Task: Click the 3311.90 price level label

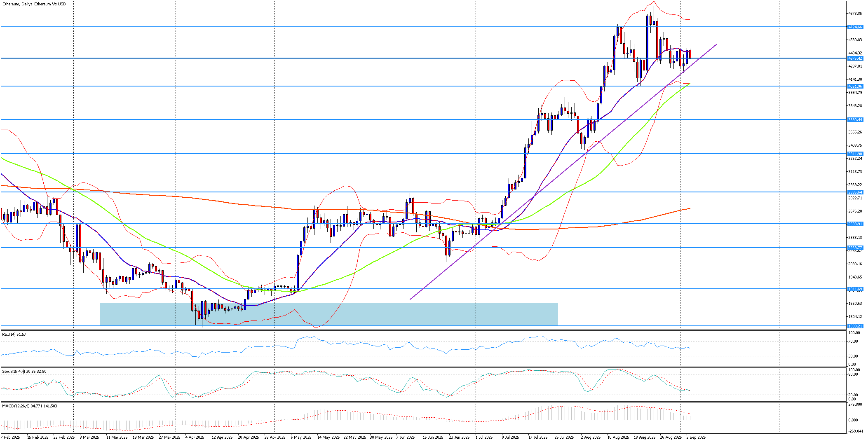Action: [x=855, y=154]
